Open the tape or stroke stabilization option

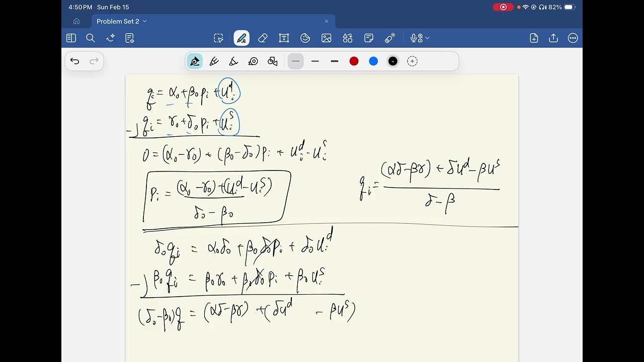tap(253, 61)
